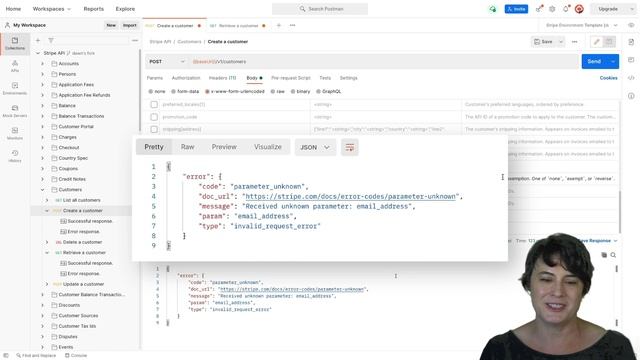Expand the Accounts folder
The image size is (640, 360).
point(42,64)
